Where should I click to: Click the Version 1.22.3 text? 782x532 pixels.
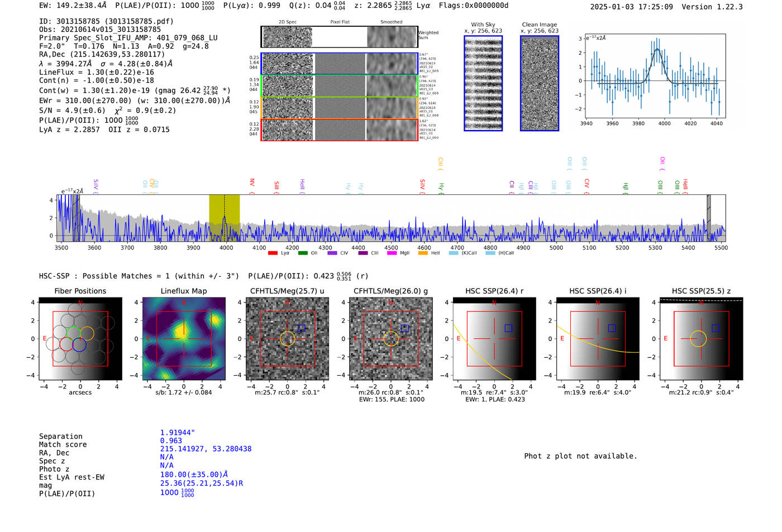coord(712,7)
